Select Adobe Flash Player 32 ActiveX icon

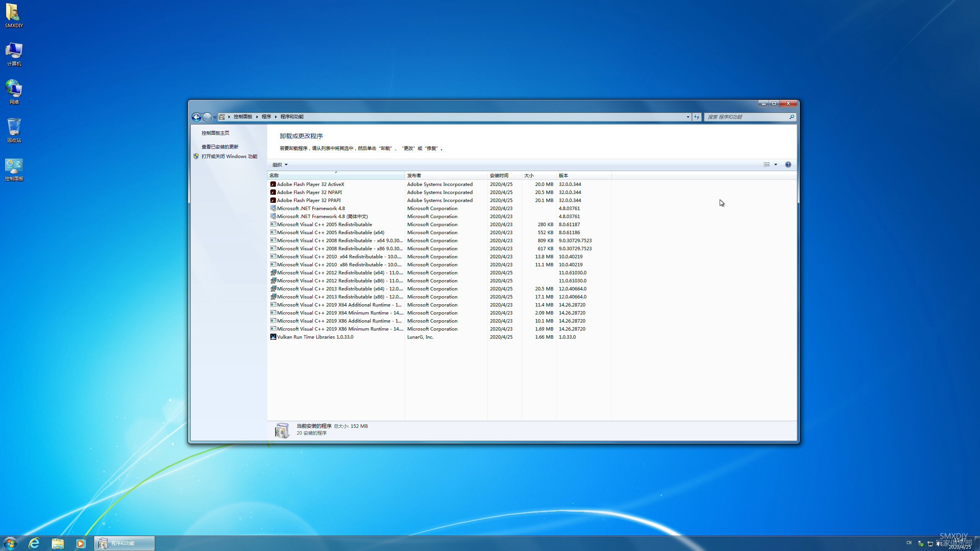click(x=273, y=184)
